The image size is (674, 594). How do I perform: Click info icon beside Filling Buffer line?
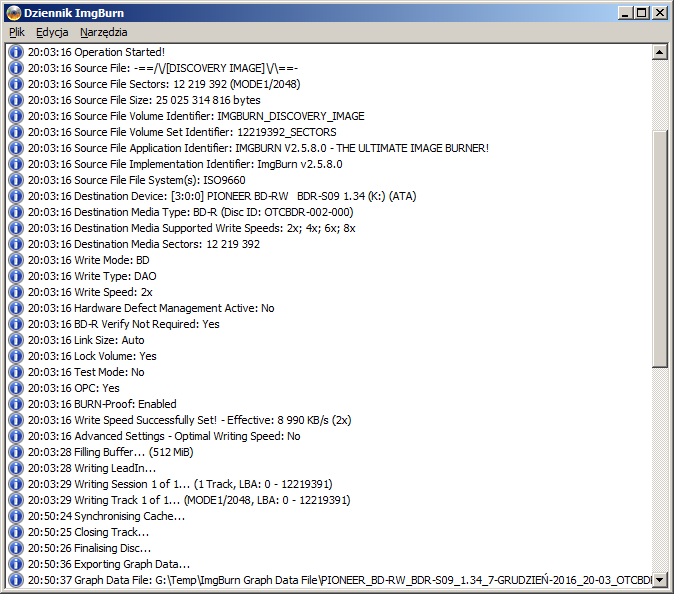(15, 452)
